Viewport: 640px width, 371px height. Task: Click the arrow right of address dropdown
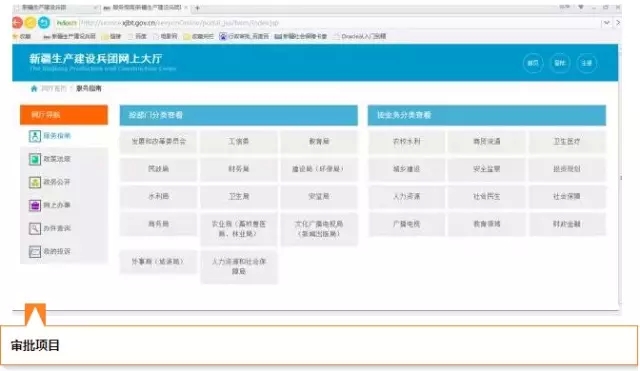coord(618,23)
